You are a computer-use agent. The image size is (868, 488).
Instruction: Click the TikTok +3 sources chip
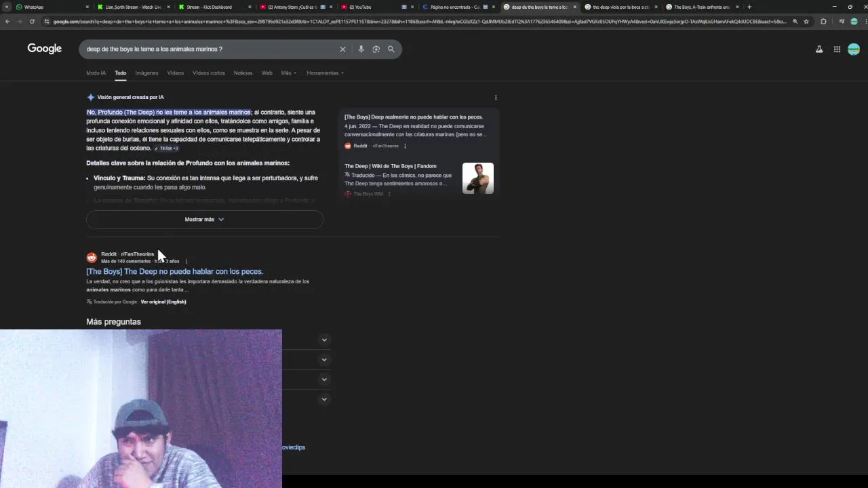click(166, 148)
